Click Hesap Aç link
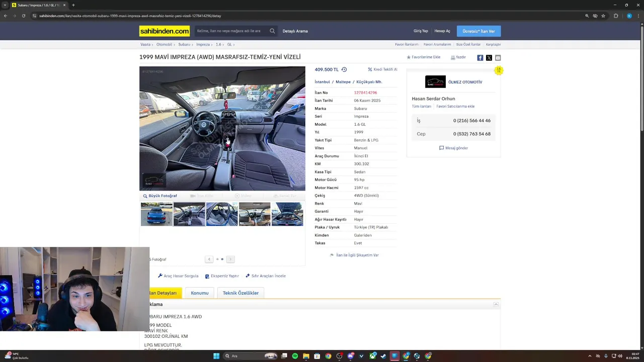Viewport: 644px width, 362px height. (442, 31)
